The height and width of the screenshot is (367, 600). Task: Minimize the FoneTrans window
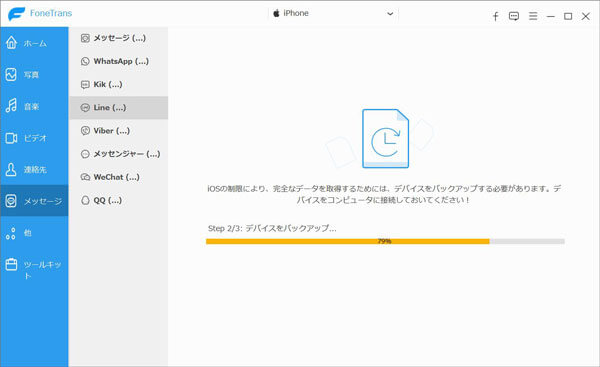click(551, 16)
